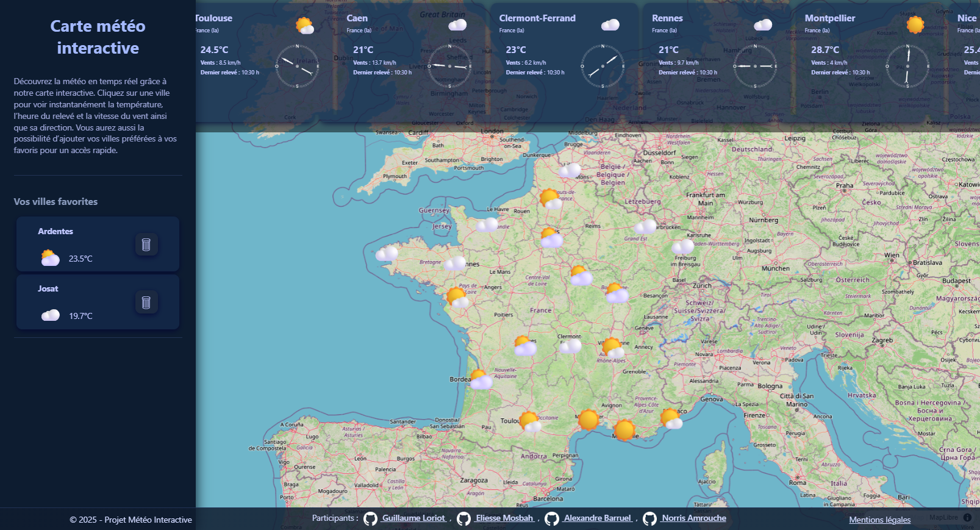Image resolution: width=980 pixels, height=530 pixels.
Task: Click the weather marker west of Clermont-Ferrand
Action: (x=524, y=346)
